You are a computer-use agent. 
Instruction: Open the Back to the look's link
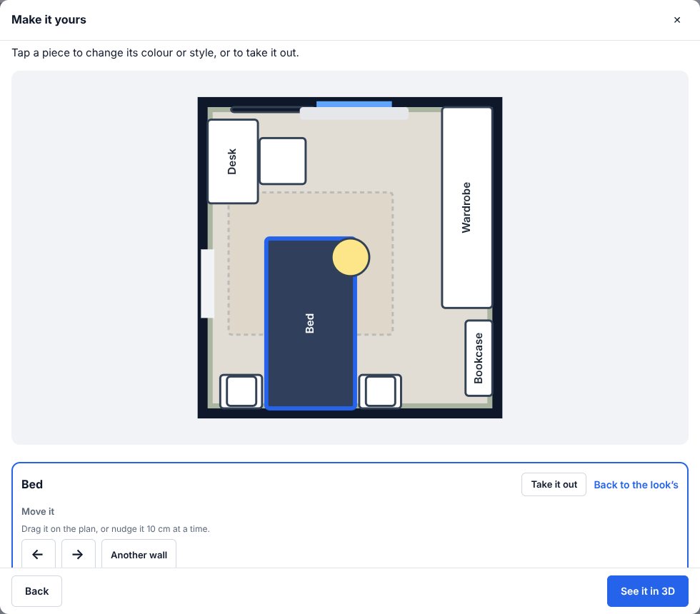click(x=636, y=485)
